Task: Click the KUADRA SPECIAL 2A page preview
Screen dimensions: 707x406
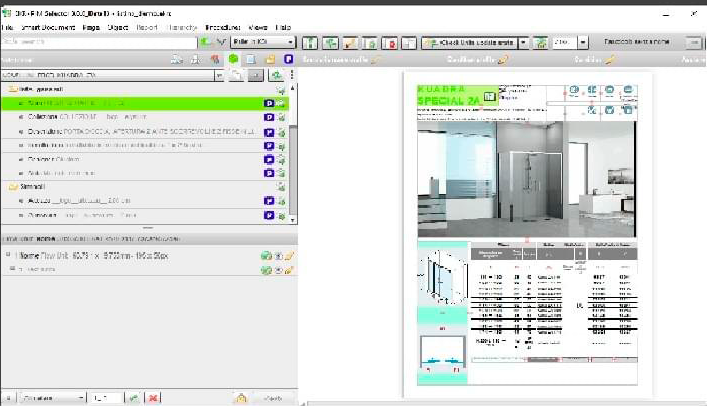Action: click(527, 235)
